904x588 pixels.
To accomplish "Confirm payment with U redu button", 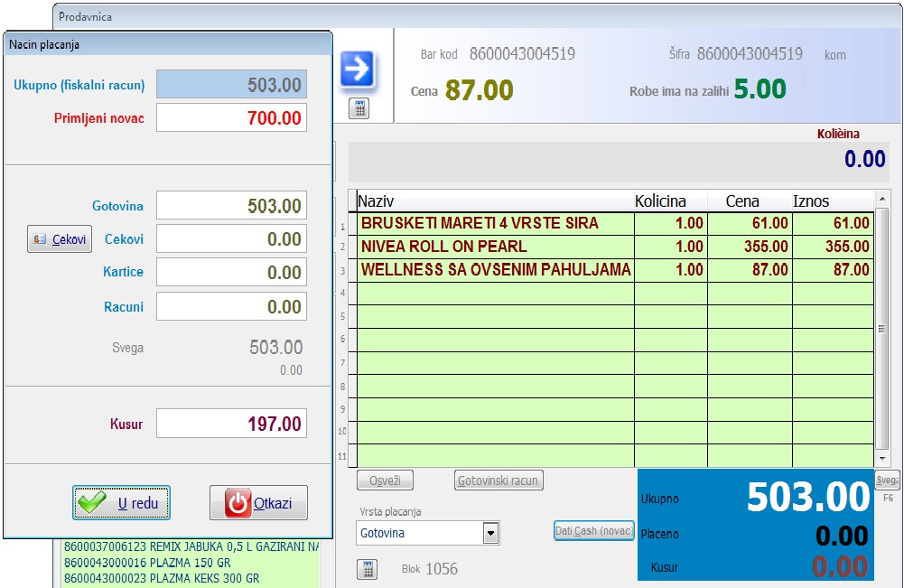I will (x=121, y=503).
